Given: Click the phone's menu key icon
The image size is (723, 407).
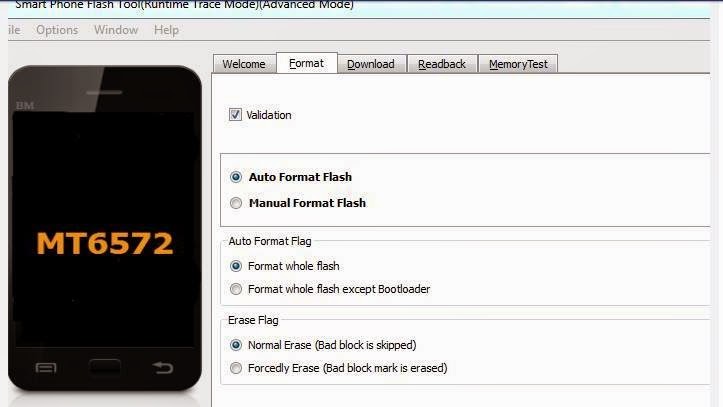Looking at the screenshot, I should [x=46, y=368].
